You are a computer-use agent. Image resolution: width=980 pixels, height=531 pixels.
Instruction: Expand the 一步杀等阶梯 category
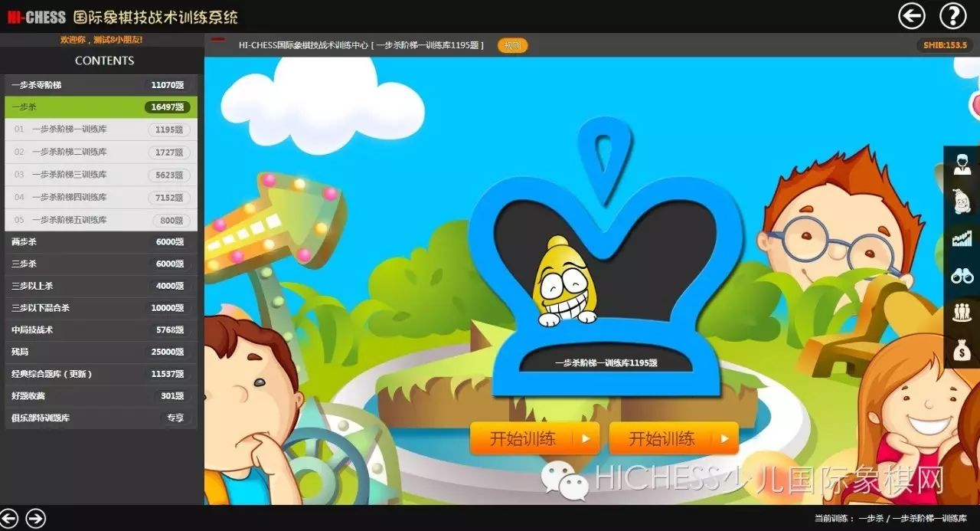click(101, 85)
